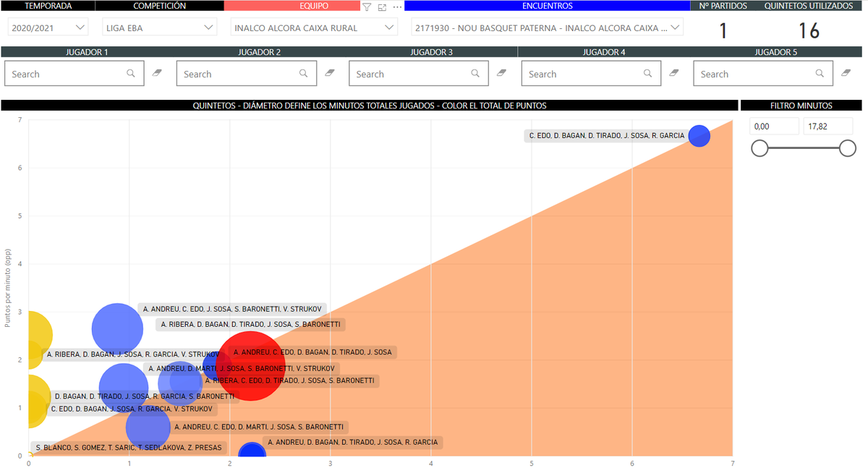The height and width of the screenshot is (473, 868).
Task: Click label A. ANDREU, D. MARTI, J. SOSA, S. BARONETTI, V. STRUKOV
Action: tap(240, 369)
